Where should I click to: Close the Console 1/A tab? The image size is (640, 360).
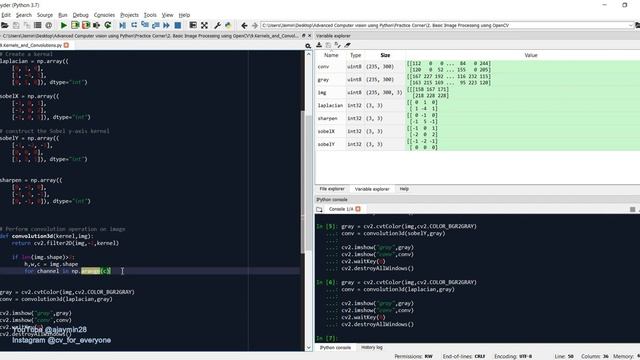(x=358, y=209)
